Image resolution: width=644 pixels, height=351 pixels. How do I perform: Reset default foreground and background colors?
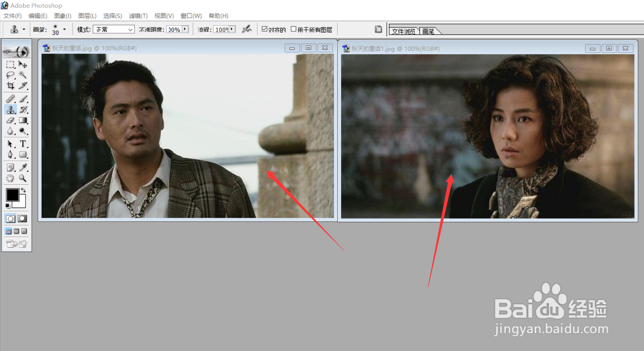pos(8,206)
